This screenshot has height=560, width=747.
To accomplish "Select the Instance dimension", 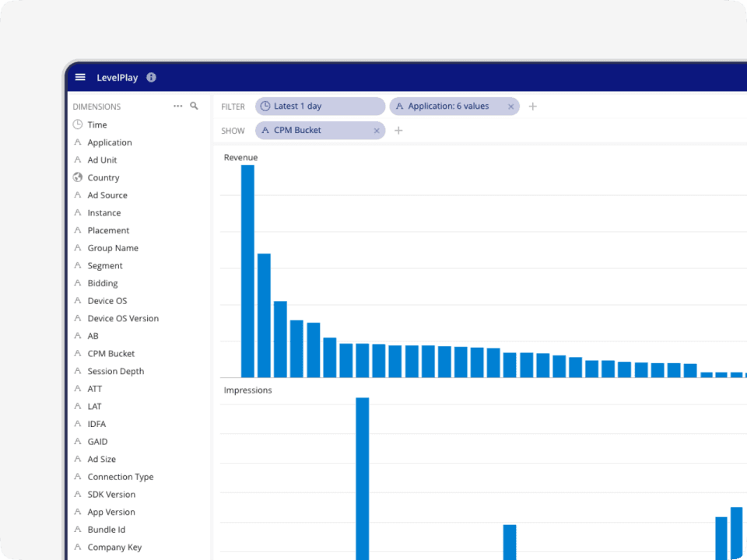I will click(103, 213).
